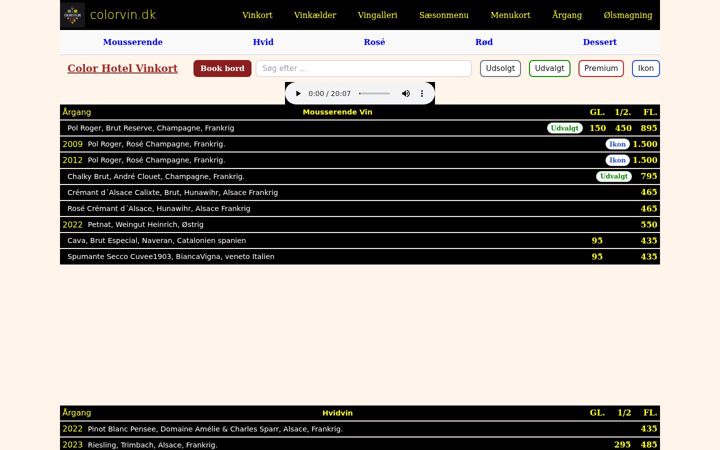Select 2022 Petnat, Weingut Heinrich row
The height and width of the screenshot is (450, 720).
pyautogui.click(x=360, y=225)
